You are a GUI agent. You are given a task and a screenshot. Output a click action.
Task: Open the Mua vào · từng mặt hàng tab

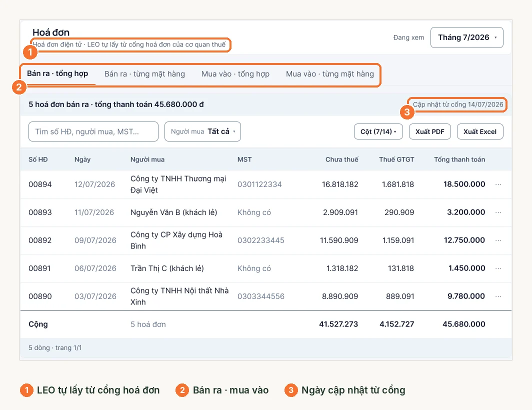[x=330, y=74]
